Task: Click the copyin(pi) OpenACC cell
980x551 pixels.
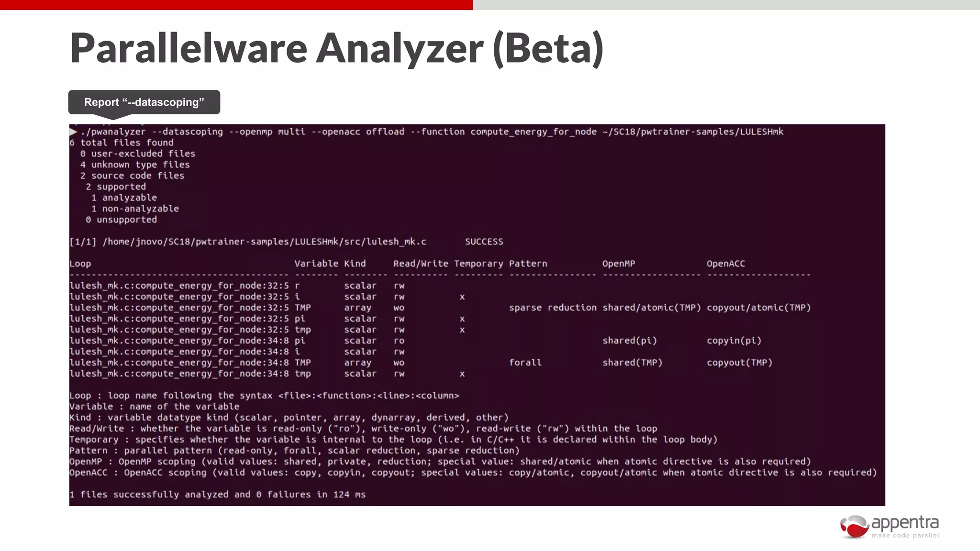Action: point(734,341)
